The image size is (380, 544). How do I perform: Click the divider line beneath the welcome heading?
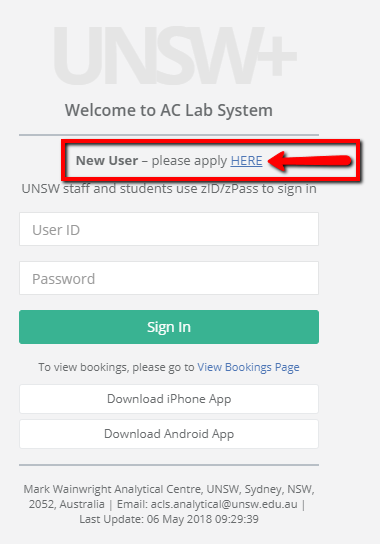[169, 135]
